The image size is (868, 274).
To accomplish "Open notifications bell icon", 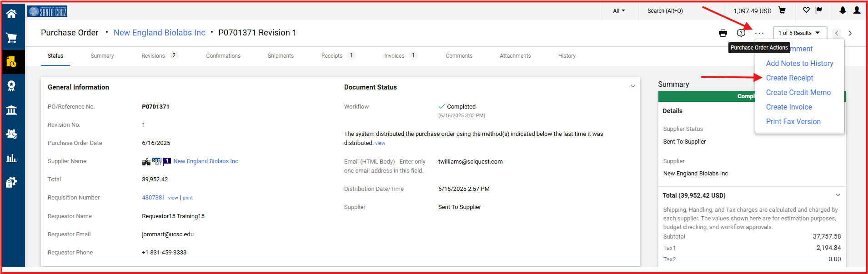I will click(843, 10).
